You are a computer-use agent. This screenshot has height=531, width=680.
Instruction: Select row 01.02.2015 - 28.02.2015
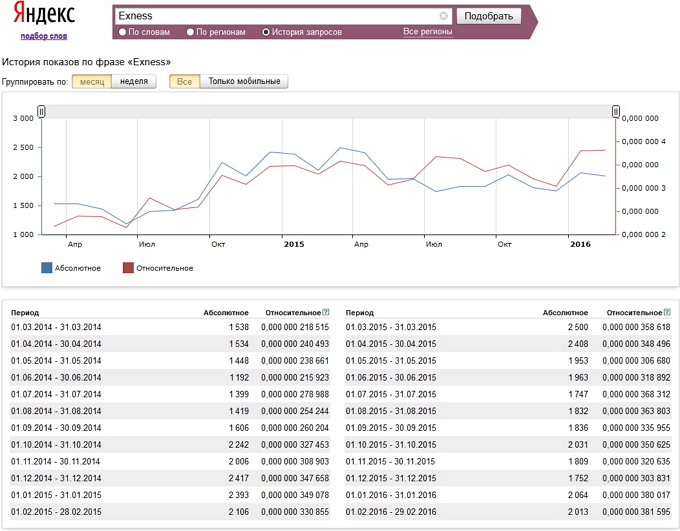click(170, 511)
